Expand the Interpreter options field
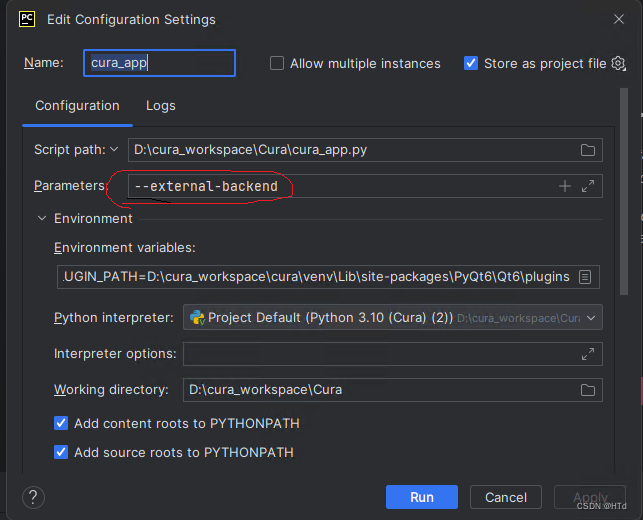The width and height of the screenshot is (643, 520). coord(588,354)
